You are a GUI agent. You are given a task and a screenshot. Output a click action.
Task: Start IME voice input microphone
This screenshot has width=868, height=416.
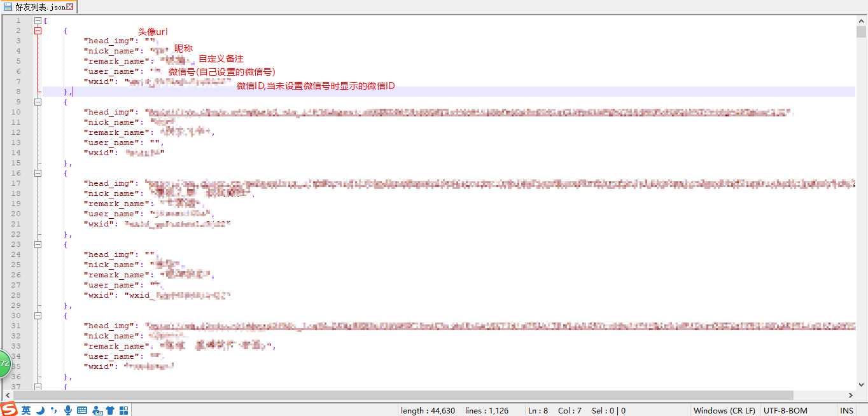pyautogui.click(x=68, y=410)
